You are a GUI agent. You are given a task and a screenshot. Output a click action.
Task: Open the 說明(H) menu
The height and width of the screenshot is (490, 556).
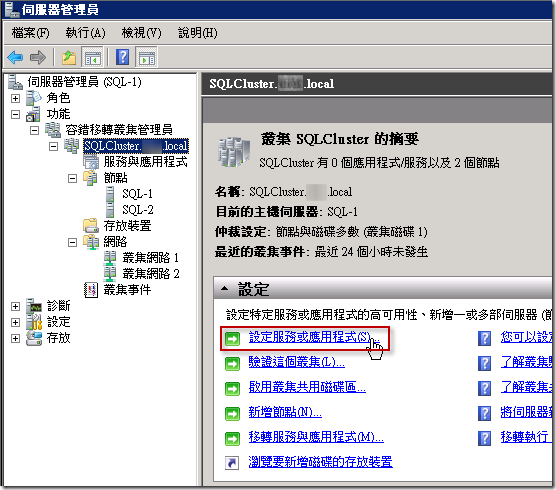point(198,33)
